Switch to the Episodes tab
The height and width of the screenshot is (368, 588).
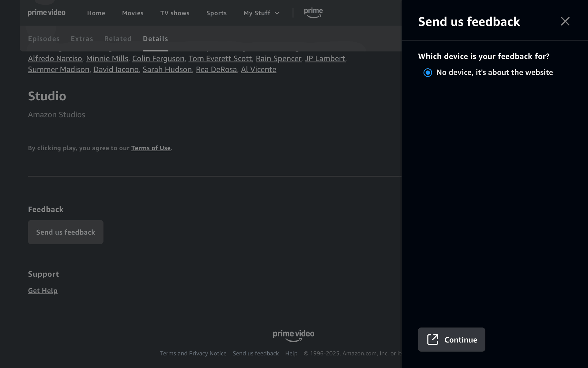click(x=44, y=39)
